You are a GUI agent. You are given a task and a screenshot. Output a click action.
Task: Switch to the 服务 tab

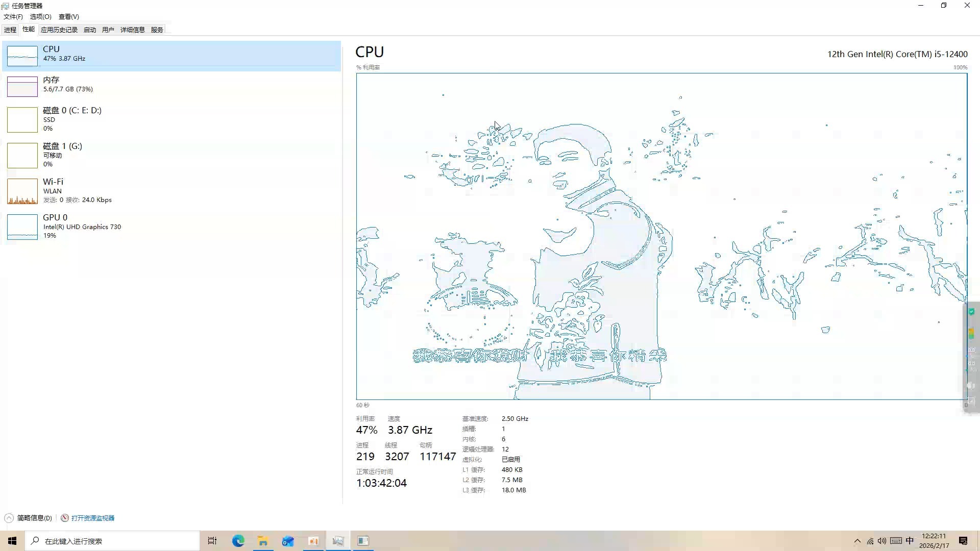pyautogui.click(x=157, y=30)
